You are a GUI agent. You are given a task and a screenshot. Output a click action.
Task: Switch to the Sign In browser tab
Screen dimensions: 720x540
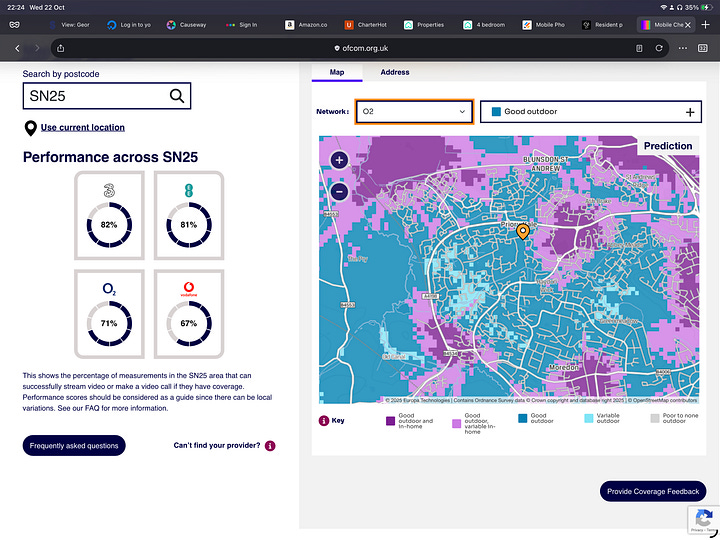(x=242, y=25)
